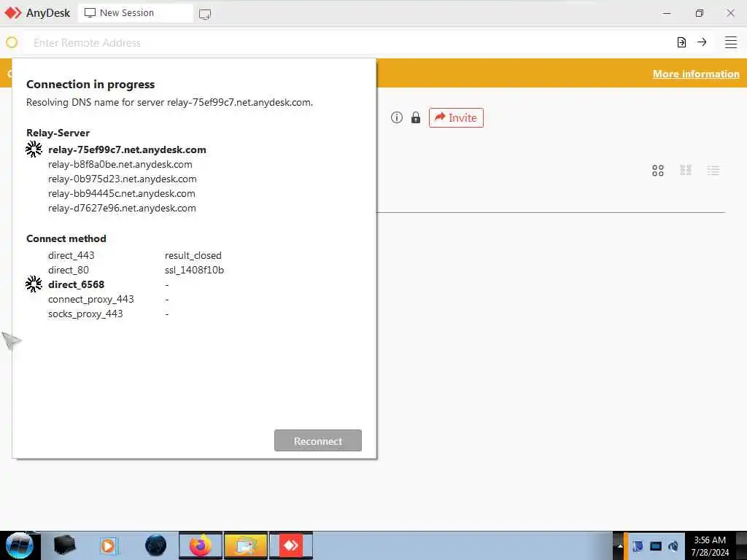This screenshot has width=747, height=560.
Task: Open the black box app on taskbar
Action: coord(65,545)
